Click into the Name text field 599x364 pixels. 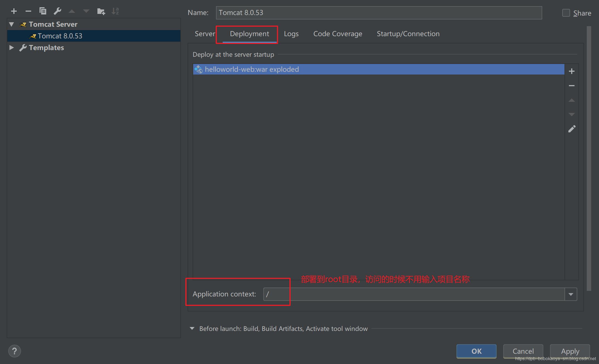[379, 13]
